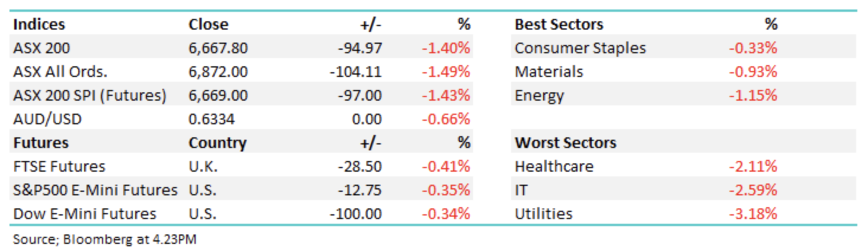Click the Dow E-Mini Futures label
This screenshot has width=868, height=251.
tap(85, 214)
